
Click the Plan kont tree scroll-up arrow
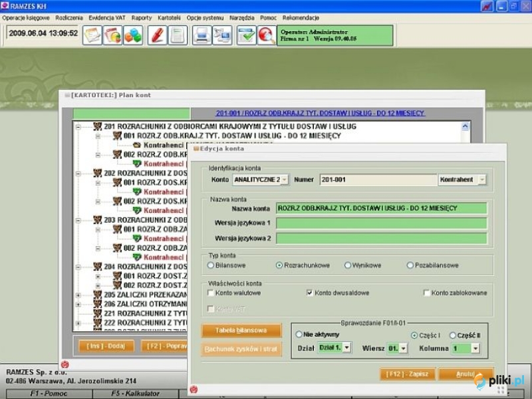465,126
